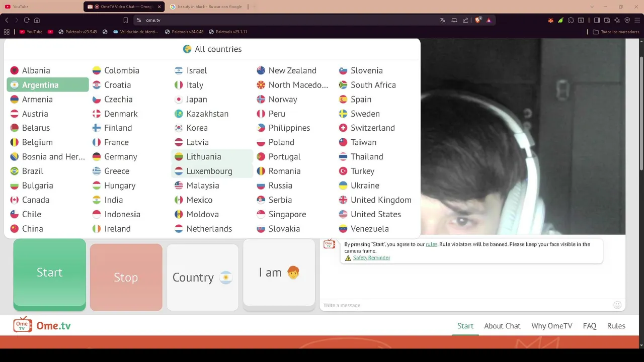644x362 pixels.
Task: Open Brave Shields lion icon
Action: (478, 20)
